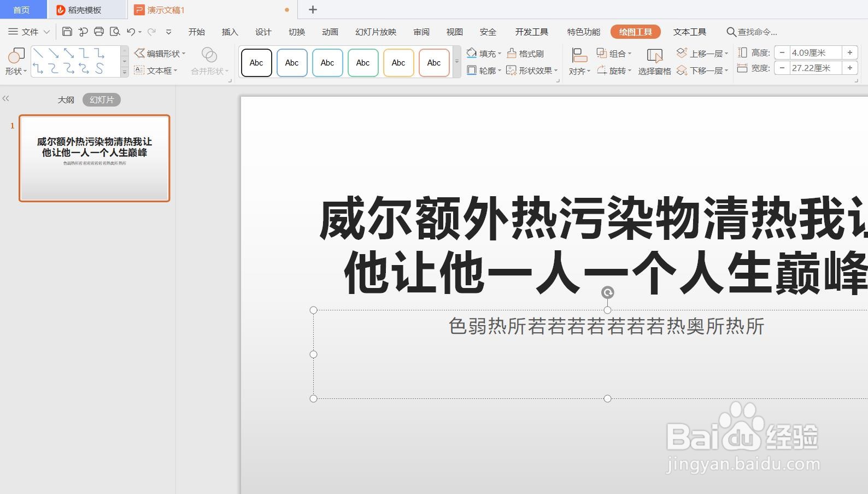Click the 查找命令 search box
The height and width of the screenshot is (494, 868).
tap(752, 32)
